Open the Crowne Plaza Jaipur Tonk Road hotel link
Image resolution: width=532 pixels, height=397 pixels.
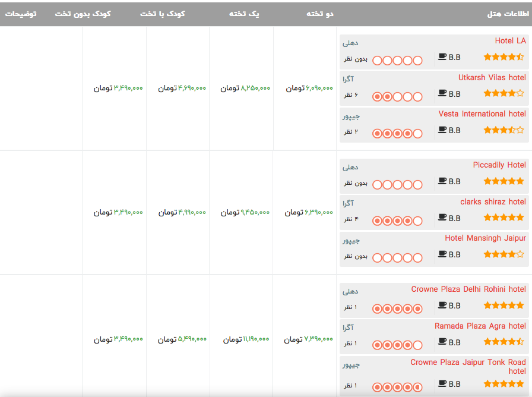tap(468, 366)
